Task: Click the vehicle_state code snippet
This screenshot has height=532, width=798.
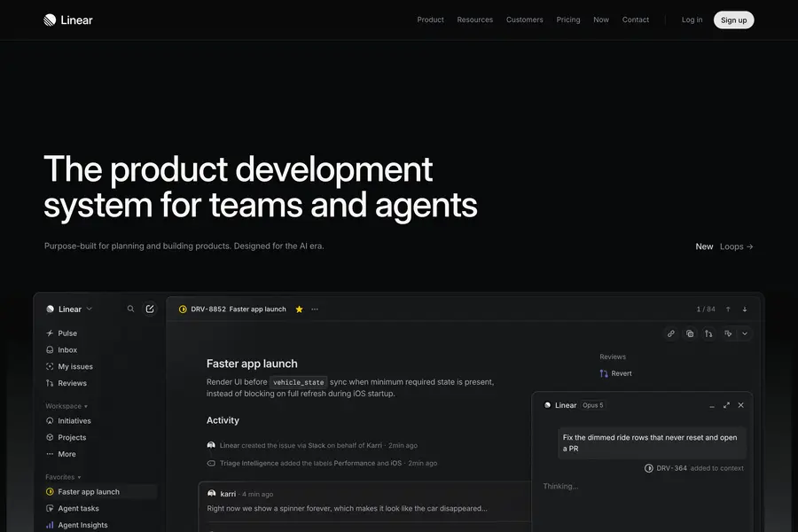Action: pyautogui.click(x=298, y=382)
